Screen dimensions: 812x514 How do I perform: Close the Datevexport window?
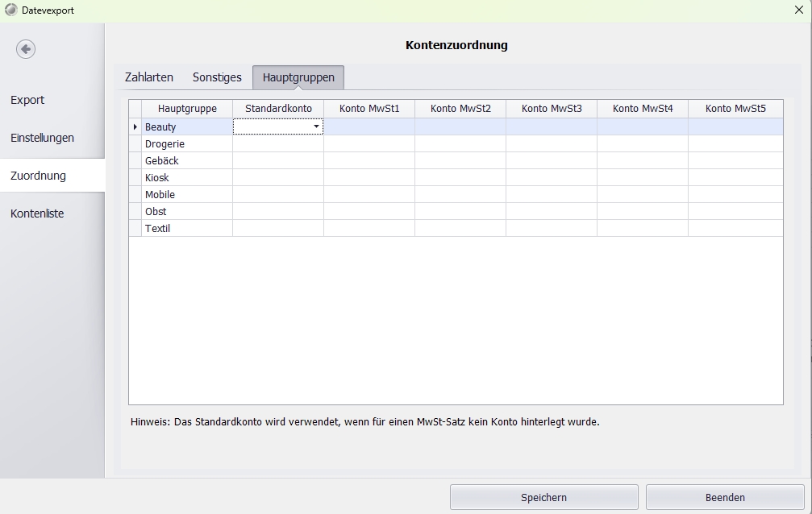coord(798,10)
